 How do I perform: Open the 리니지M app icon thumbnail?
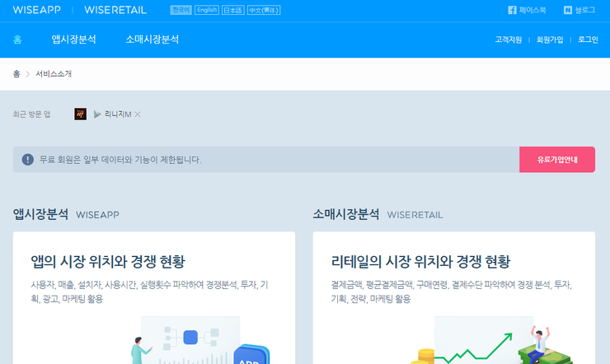pos(81,114)
